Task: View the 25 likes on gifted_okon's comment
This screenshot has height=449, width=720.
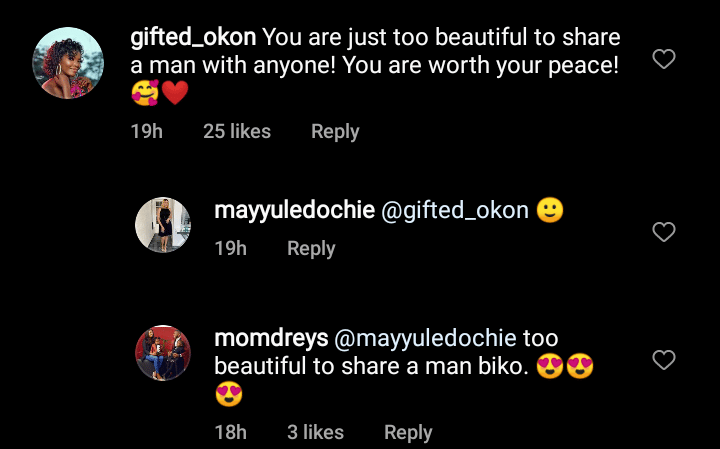Action: tap(237, 131)
